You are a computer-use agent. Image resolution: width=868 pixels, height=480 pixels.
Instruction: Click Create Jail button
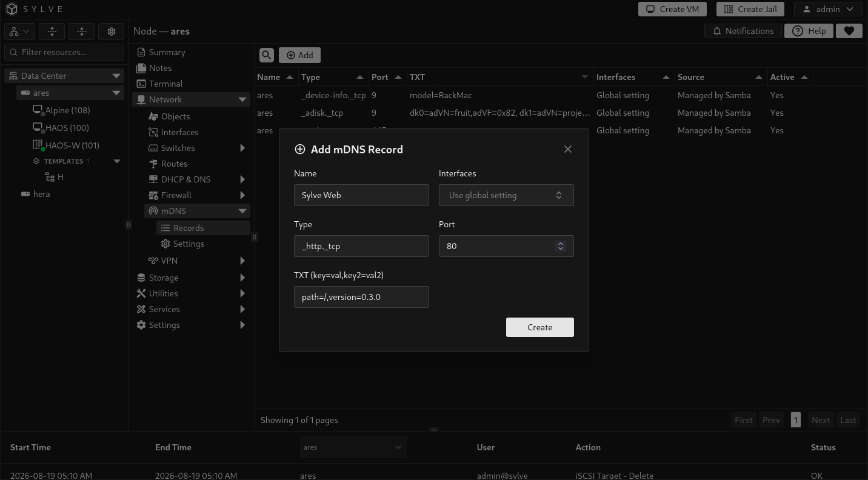[750, 9]
